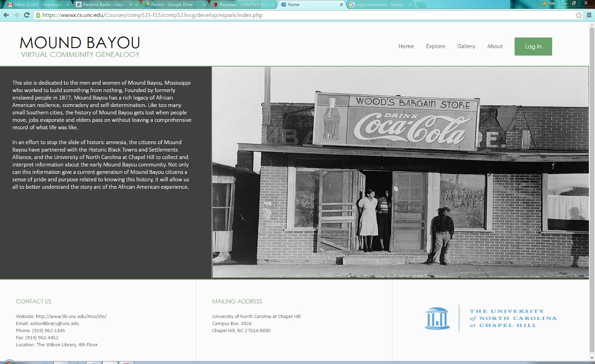Image resolution: width=595 pixels, height=364 pixels.
Task: Reload the page with the refresh icon
Action: 27,15
